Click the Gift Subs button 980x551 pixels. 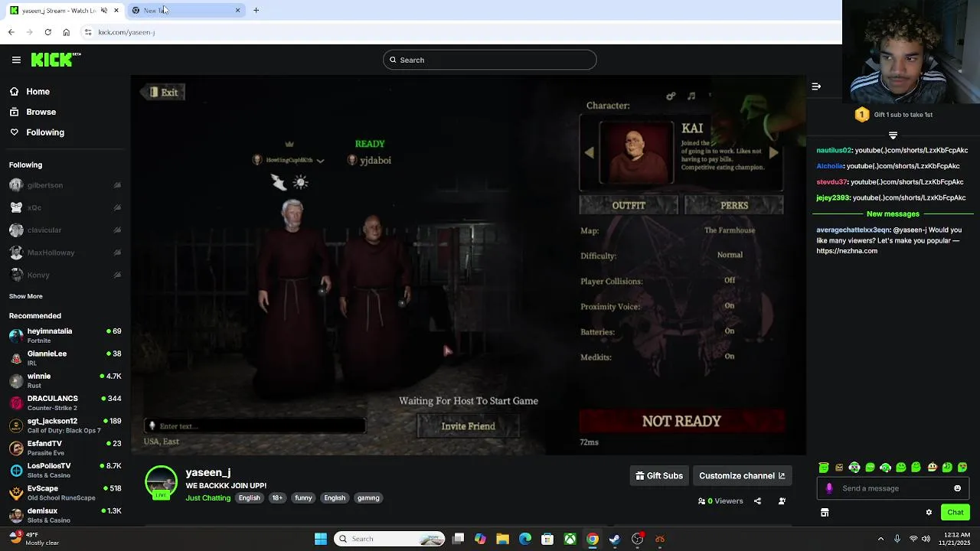[658, 476]
